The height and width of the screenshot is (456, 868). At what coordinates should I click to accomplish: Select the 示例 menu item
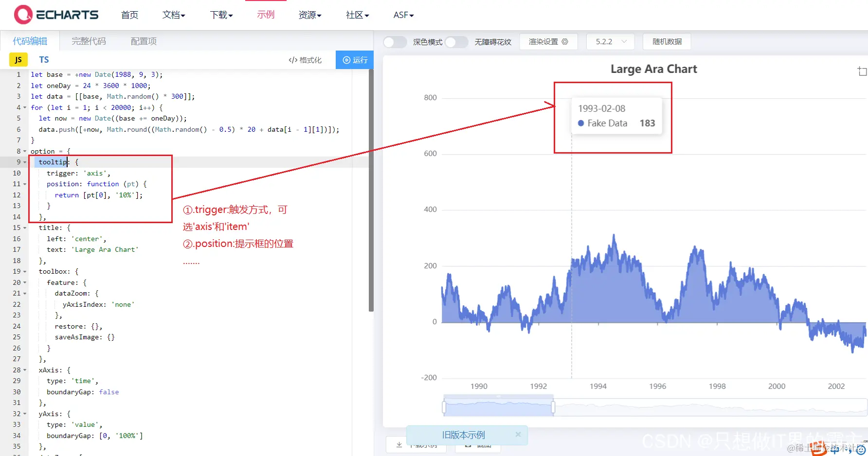pyautogui.click(x=266, y=15)
